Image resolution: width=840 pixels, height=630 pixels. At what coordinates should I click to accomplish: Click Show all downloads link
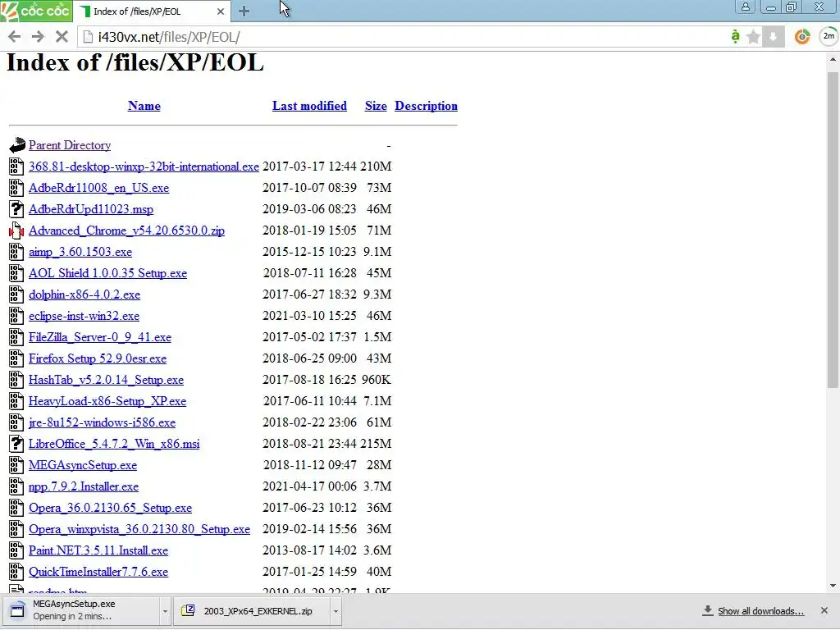[760, 611]
